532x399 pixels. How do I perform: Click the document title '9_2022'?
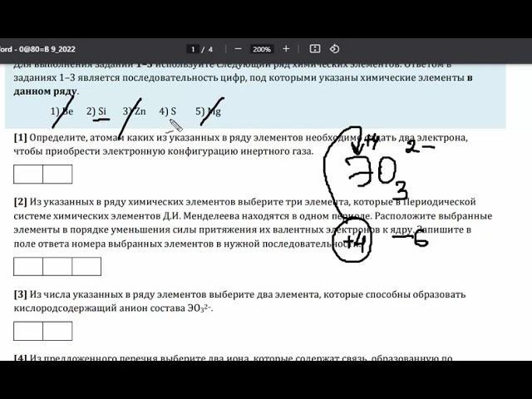coord(63,49)
